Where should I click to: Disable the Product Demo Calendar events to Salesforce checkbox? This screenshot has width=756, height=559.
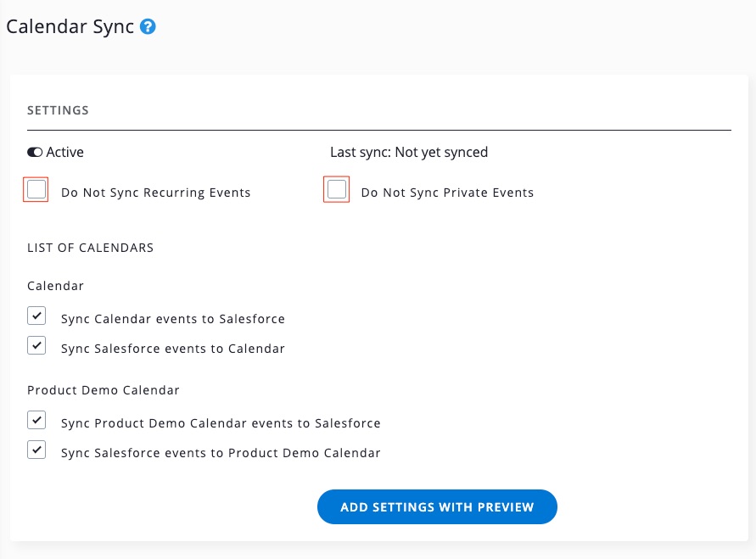pos(36,421)
